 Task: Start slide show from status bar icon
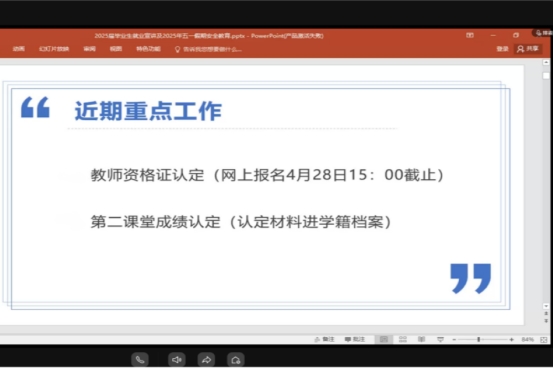click(440, 339)
